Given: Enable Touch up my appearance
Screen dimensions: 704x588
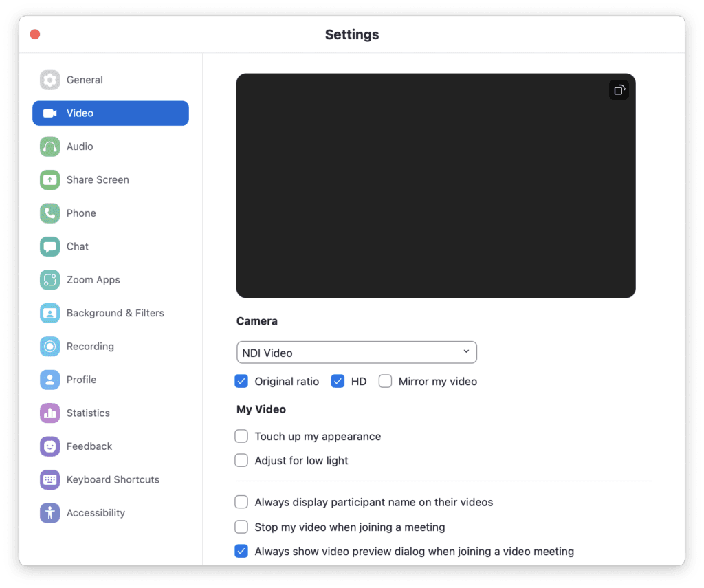Looking at the screenshot, I should click(x=241, y=436).
